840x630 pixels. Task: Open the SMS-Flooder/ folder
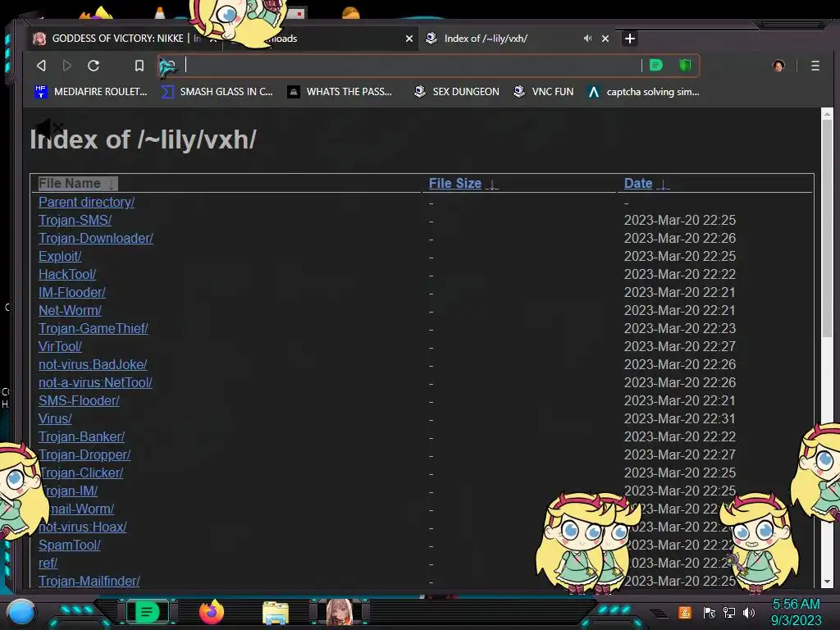tap(79, 400)
